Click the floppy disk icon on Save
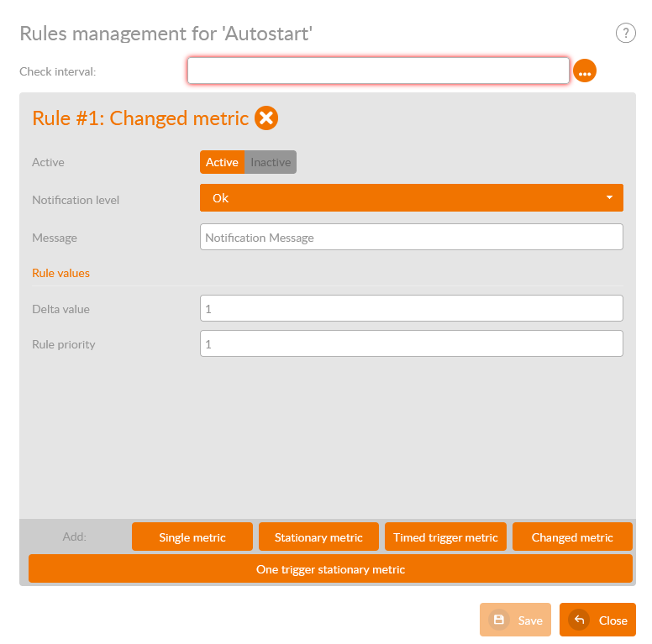The height and width of the screenshot is (644, 652). pos(499,620)
